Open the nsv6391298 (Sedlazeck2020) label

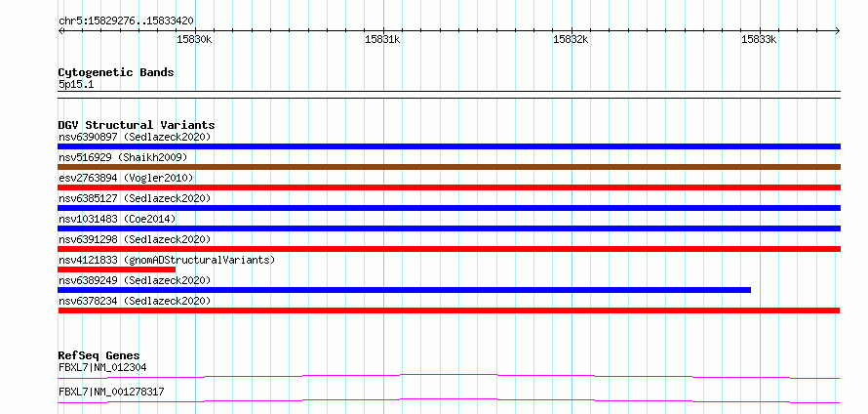[x=135, y=239]
